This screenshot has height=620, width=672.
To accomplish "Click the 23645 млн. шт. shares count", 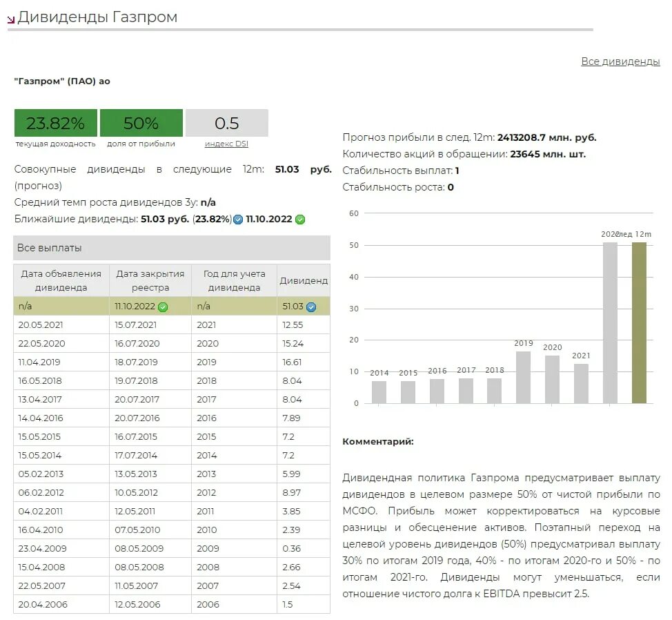I will pyautogui.click(x=548, y=154).
